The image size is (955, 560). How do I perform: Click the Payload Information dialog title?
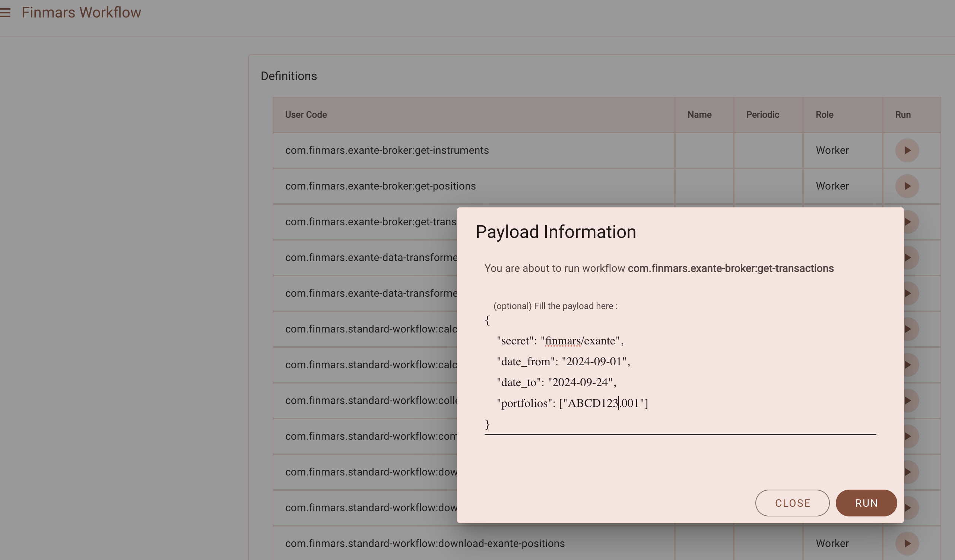click(x=556, y=232)
